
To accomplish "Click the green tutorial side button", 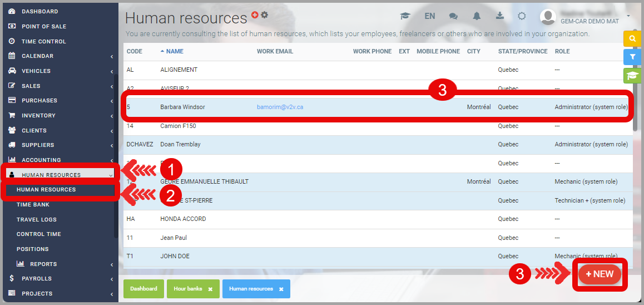I will tap(632, 76).
